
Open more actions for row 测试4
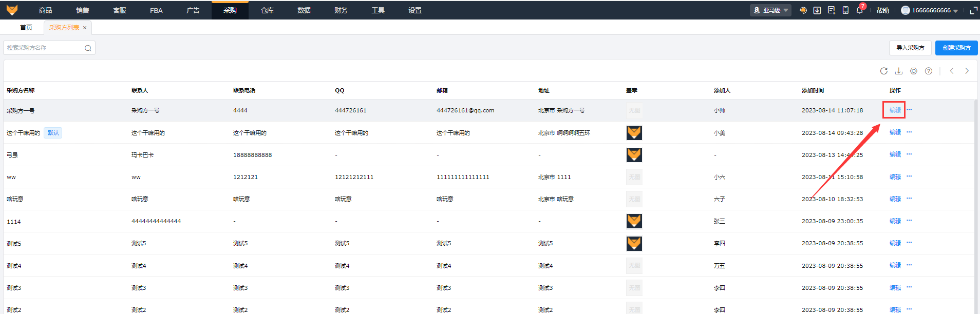pos(909,265)
